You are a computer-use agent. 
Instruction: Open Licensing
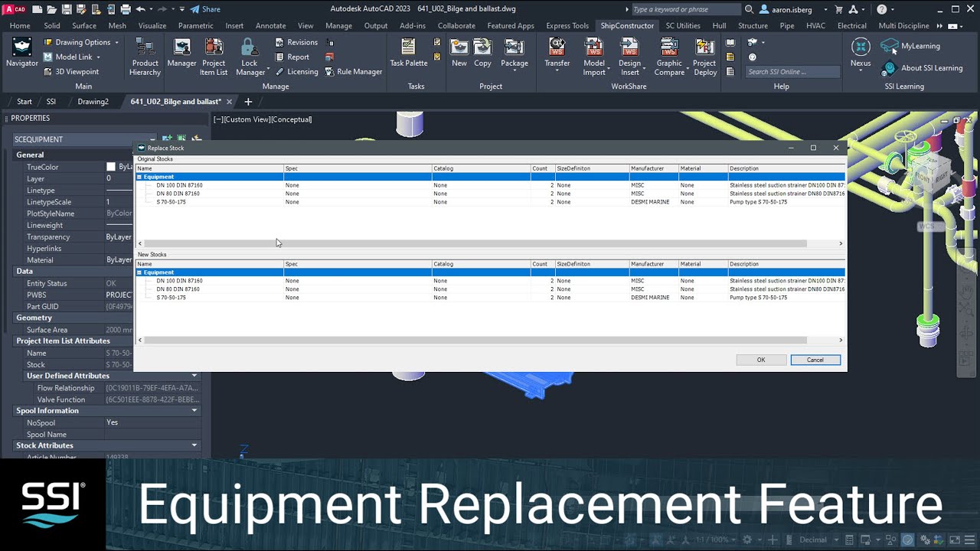(x=296, y=71)
